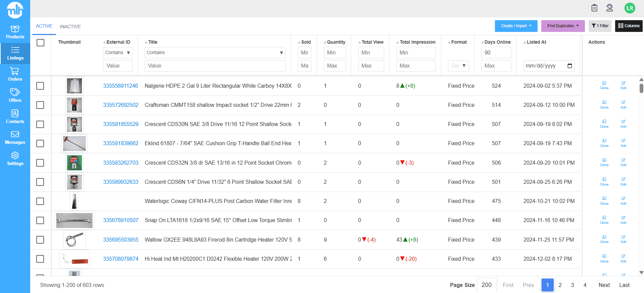Click the Columns button

(628, 26)
